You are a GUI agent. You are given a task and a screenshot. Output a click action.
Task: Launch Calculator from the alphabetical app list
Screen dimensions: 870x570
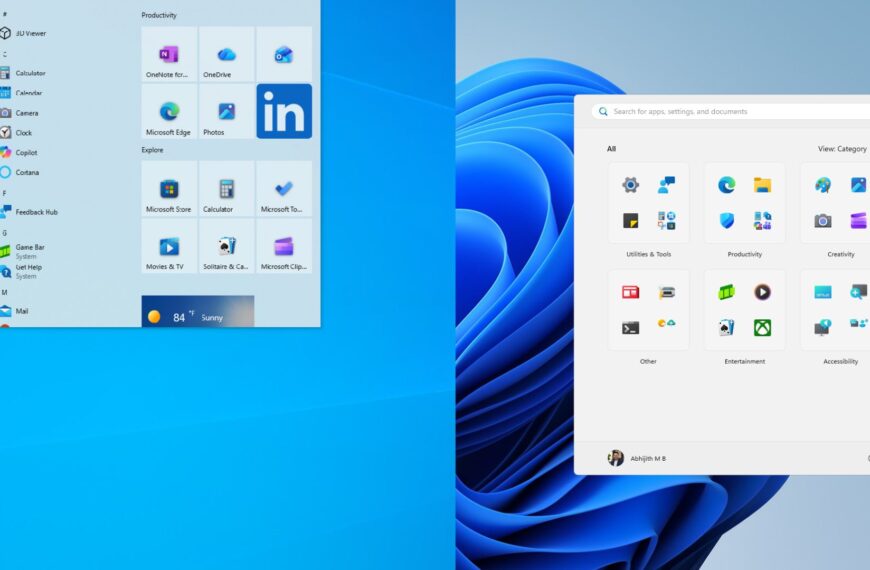tap(25, 73)
